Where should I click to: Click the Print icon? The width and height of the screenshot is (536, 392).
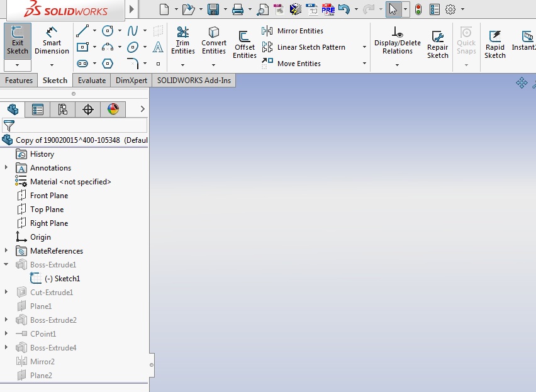(238, 9)
